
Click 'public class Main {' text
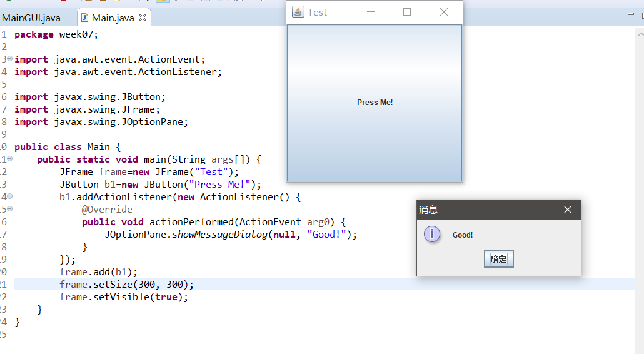click(68, 147)
